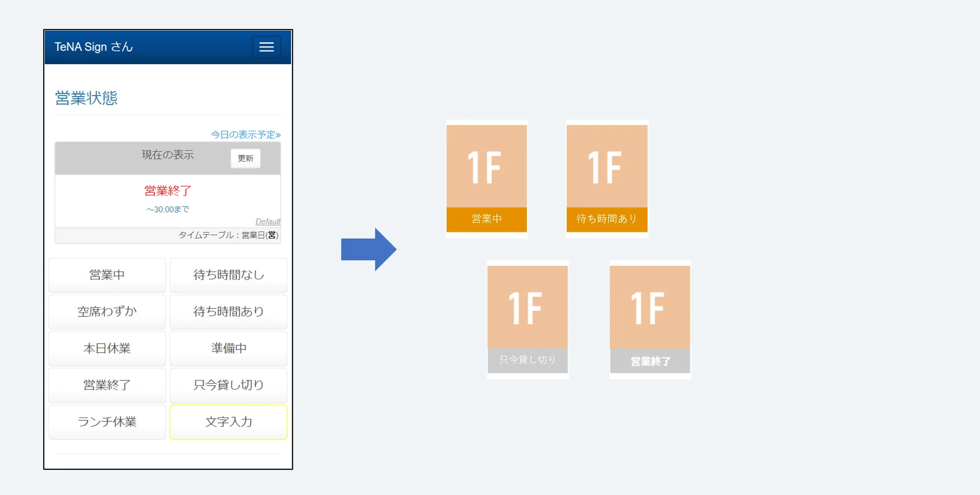Viewport: 980px width, 495px height.
Task: Click the blue right arrow graphic
Action: pos(369,249)
